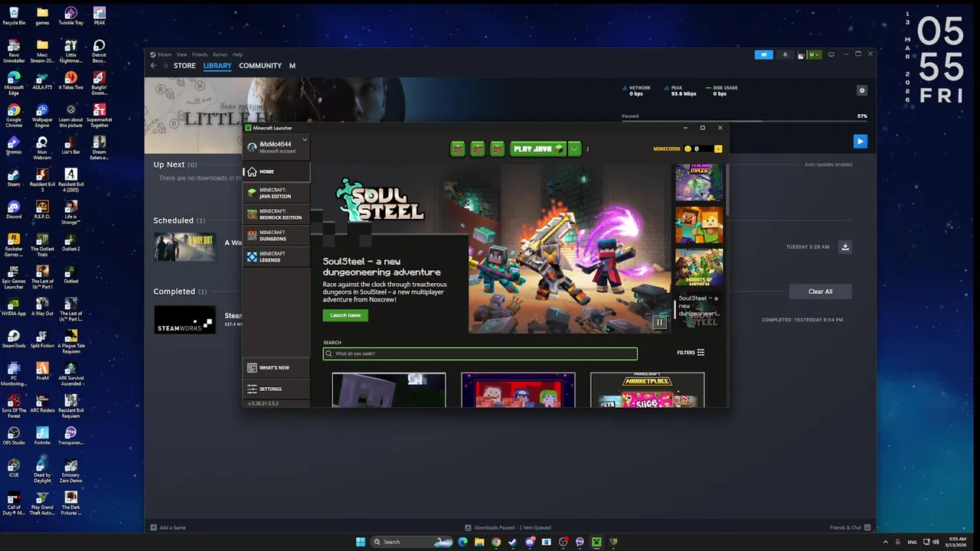Open Steam notifications bell
The width and height of the screenshot is (980, 551).
tap(785, 54)
